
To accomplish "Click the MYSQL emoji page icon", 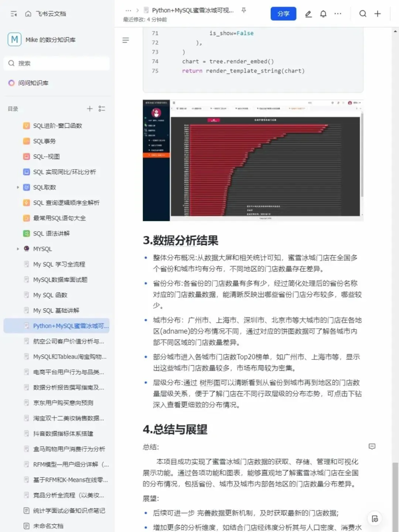I will coord(26,249).
